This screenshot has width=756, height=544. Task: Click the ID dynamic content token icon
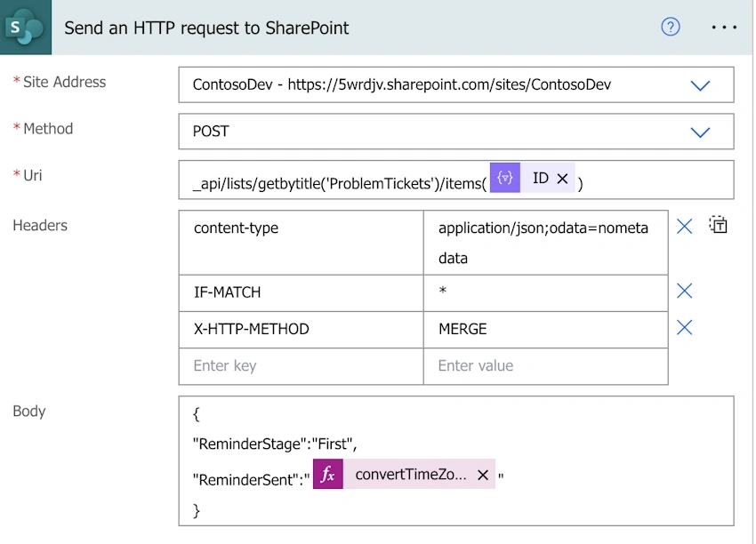[x=505, y=178]
